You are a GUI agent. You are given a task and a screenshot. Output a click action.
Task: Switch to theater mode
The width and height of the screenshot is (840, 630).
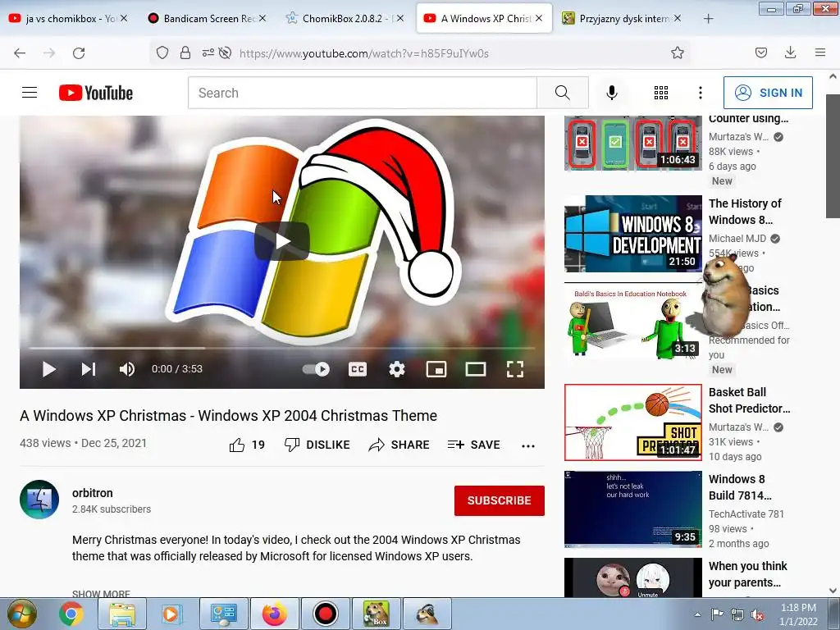coord(476,369)
